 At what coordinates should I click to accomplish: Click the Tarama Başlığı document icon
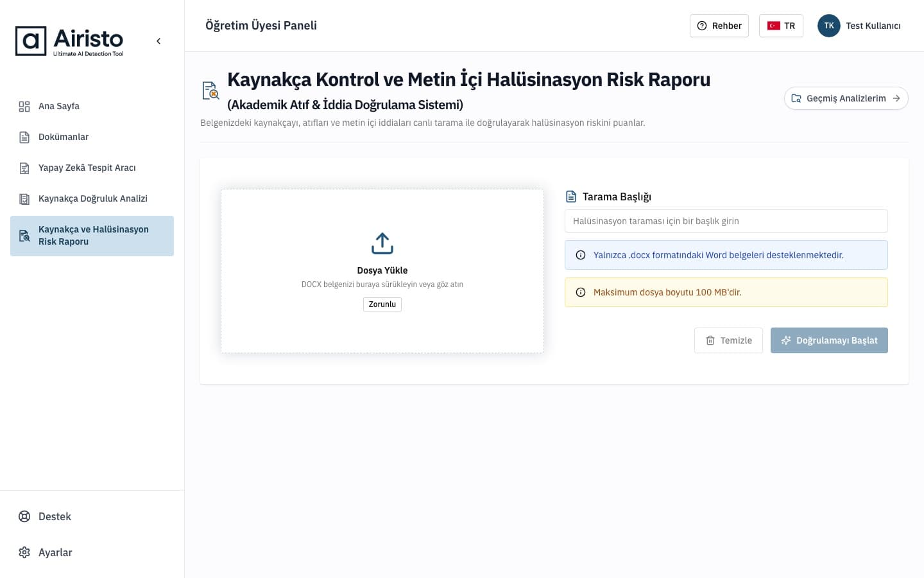(571, 197)
